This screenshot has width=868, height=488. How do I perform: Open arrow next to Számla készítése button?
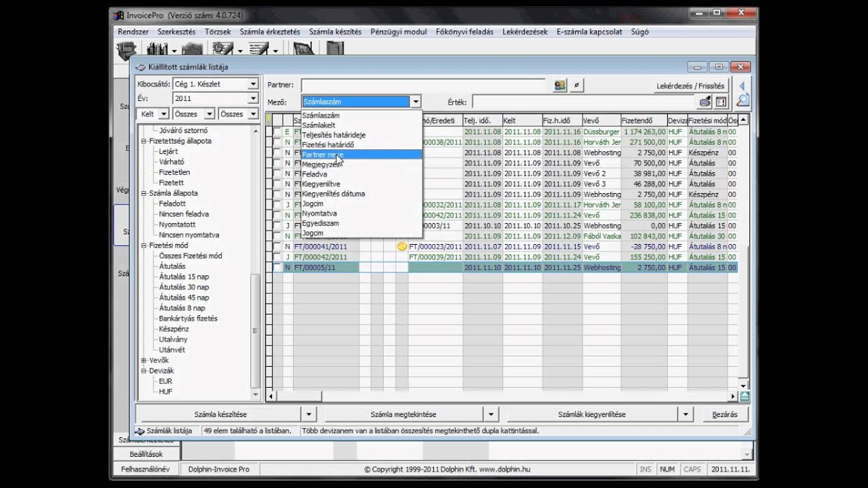coord(309,414)
